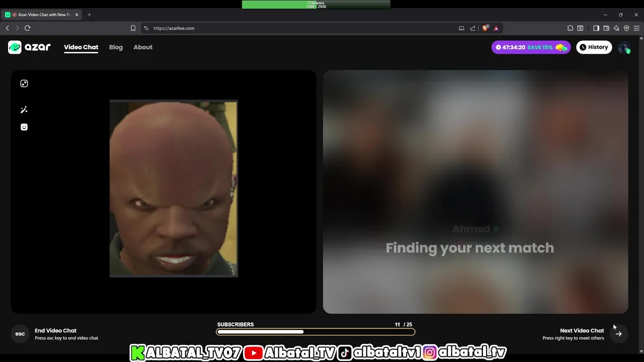
Task: Click the address bar URL azarlive.com
Action: (174, 28)
